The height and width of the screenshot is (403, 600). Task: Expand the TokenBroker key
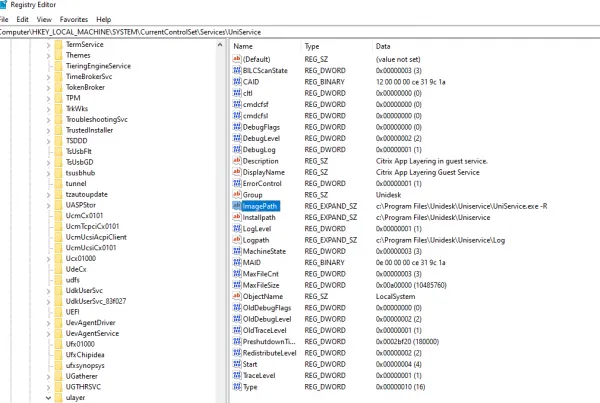pos(48,88)
